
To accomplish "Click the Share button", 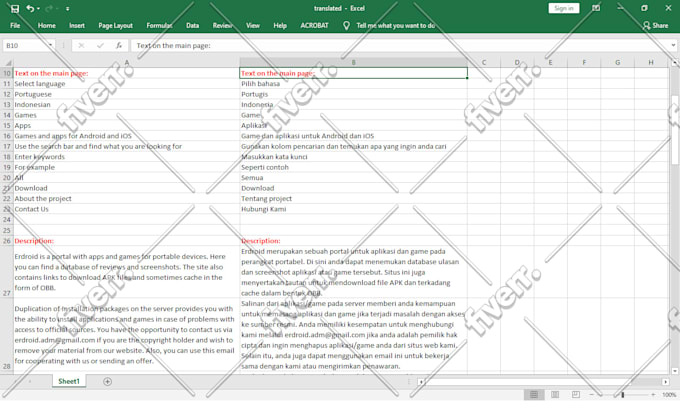I will pyautogui.click(x=655, y=25).
